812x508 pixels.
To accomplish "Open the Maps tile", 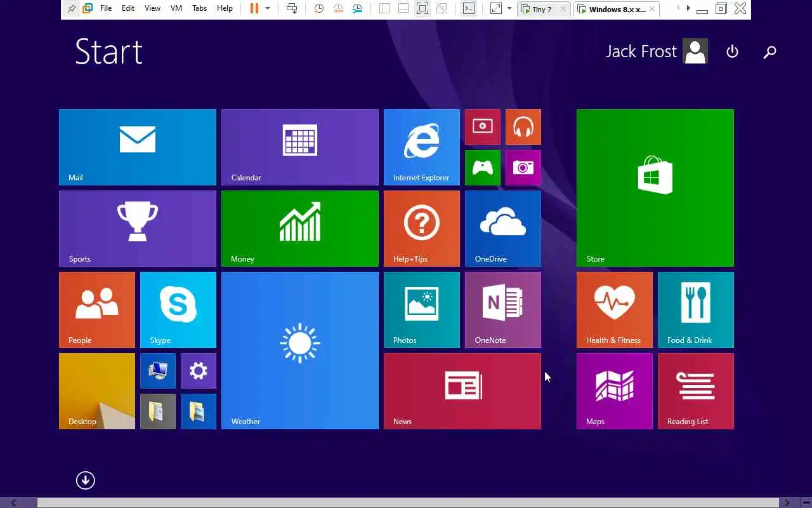I will 615,391.
